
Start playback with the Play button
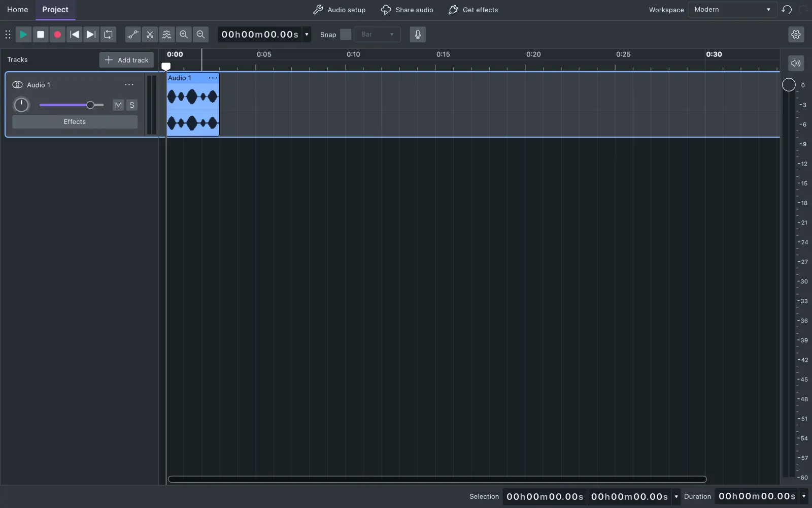(x=23, y=35)
